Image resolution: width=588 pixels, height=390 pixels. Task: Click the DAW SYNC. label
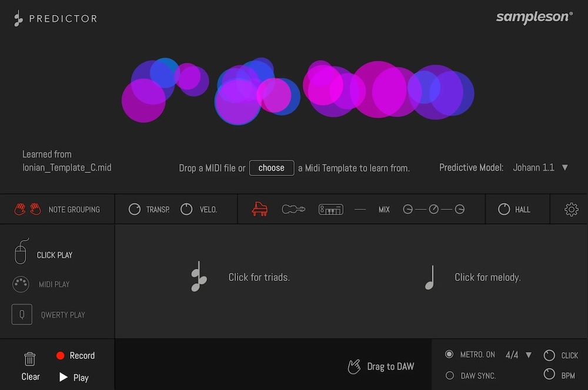[478, 376]
